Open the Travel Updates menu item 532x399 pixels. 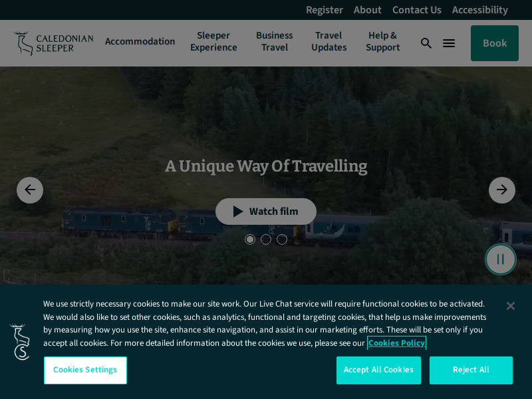coord(329,41)
